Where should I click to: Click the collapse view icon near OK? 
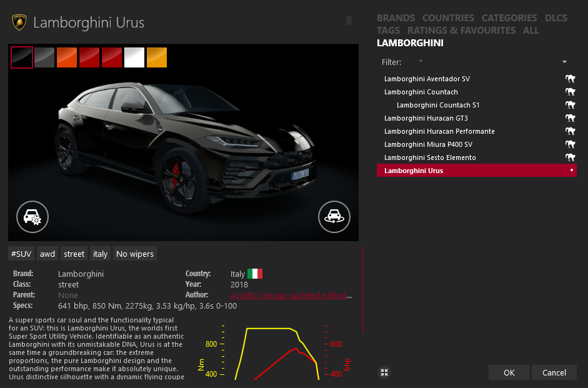coord(384,372)
